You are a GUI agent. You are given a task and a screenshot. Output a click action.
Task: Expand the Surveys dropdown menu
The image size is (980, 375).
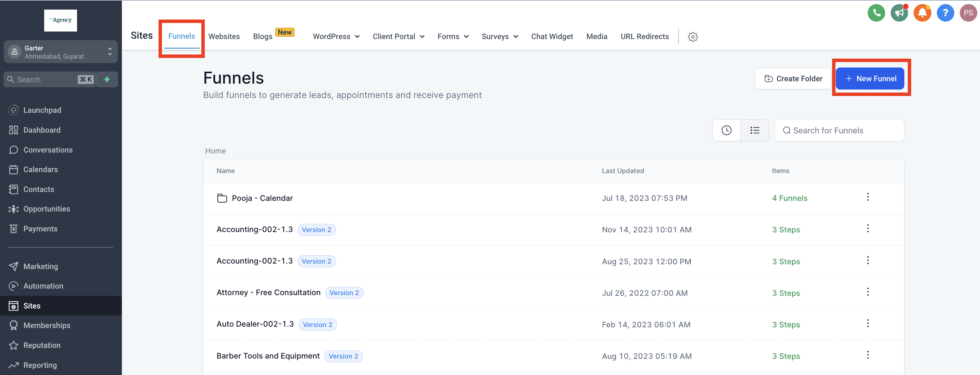coord(499,37)
